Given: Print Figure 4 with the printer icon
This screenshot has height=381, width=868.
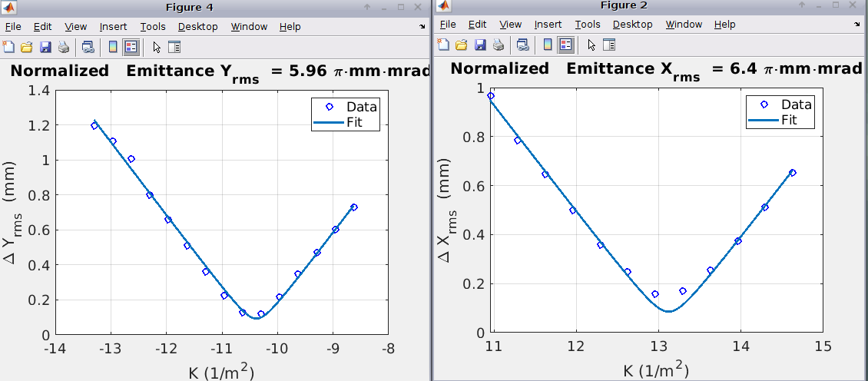Looking at the screenshot, I should (64, 47).
